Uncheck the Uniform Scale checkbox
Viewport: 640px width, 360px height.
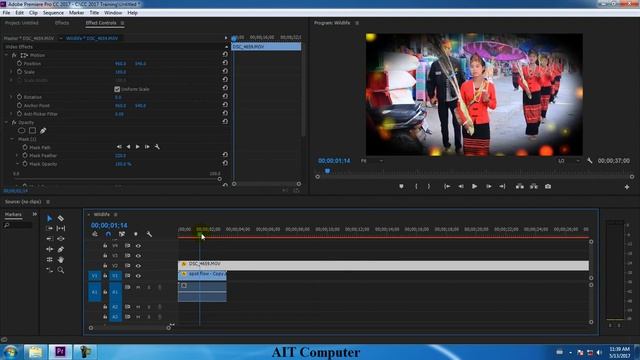(117, 89)
